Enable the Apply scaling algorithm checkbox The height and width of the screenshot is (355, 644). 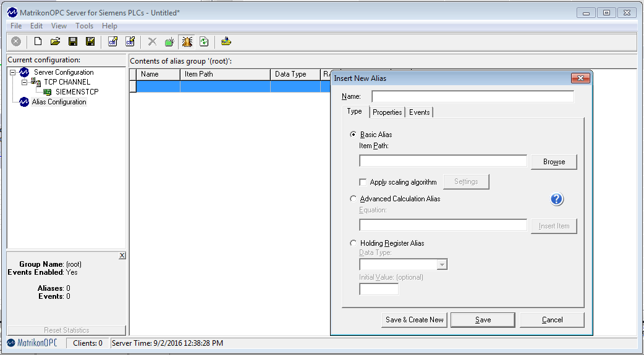tap(363, 182)
